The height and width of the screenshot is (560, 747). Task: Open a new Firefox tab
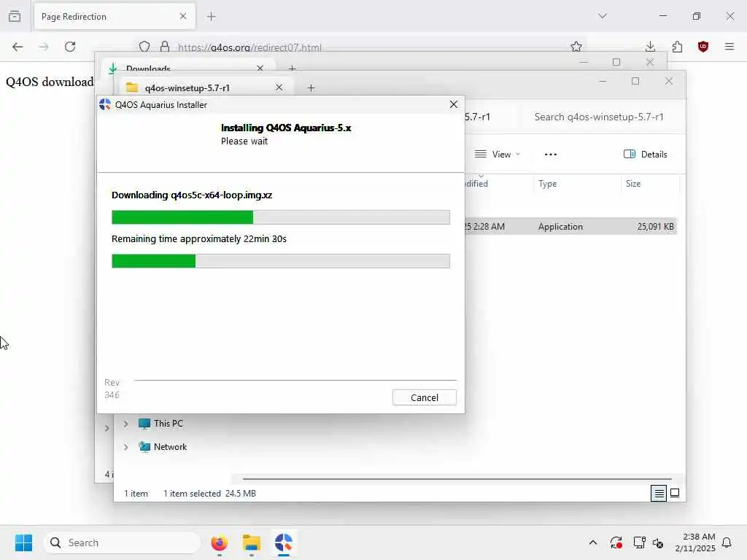212,17
